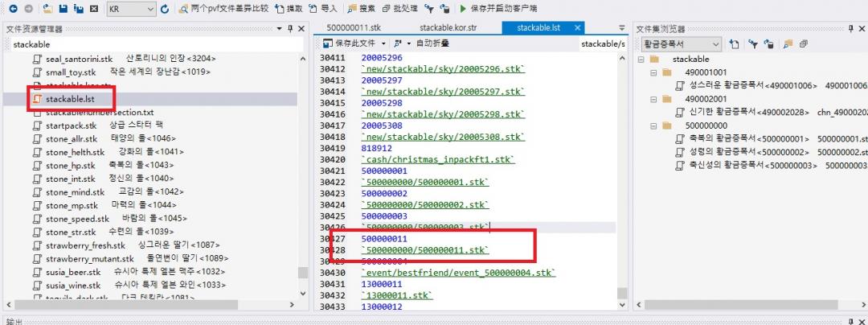Click the 批处理 batch process tool
The width and height of the screenshot is (868, 325).
coord(399,9)
